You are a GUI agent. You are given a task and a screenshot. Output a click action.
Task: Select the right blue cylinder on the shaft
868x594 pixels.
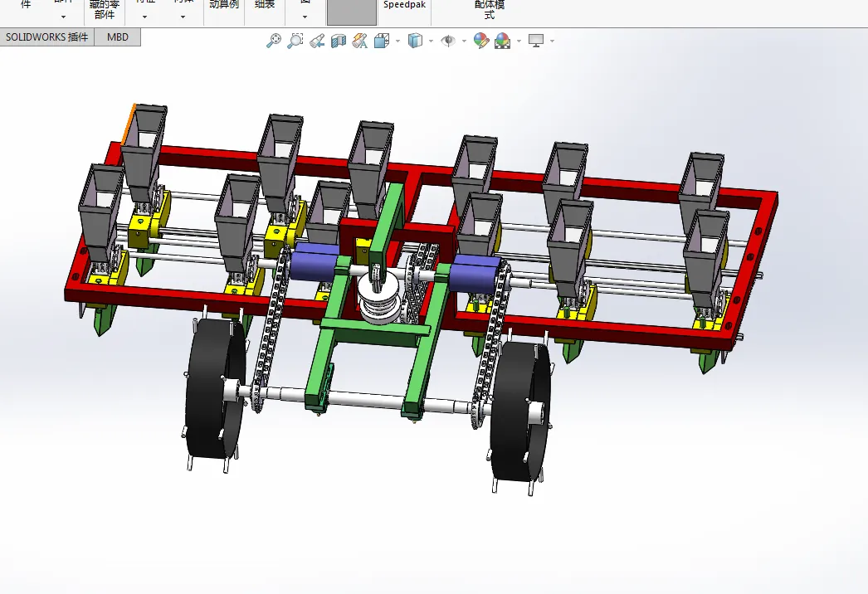pyautogui.click(x=474, y=274)
